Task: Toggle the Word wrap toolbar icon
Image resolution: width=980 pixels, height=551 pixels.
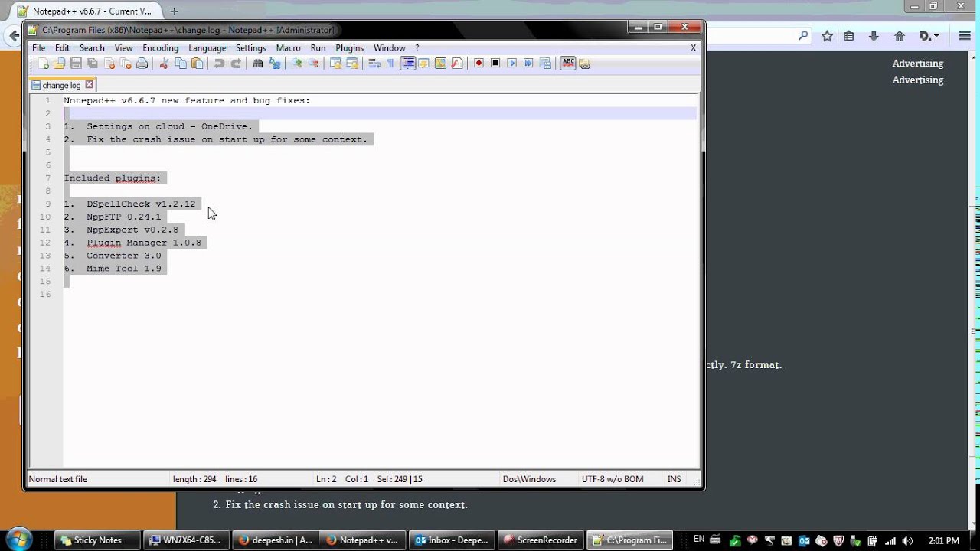Action: 374,64
